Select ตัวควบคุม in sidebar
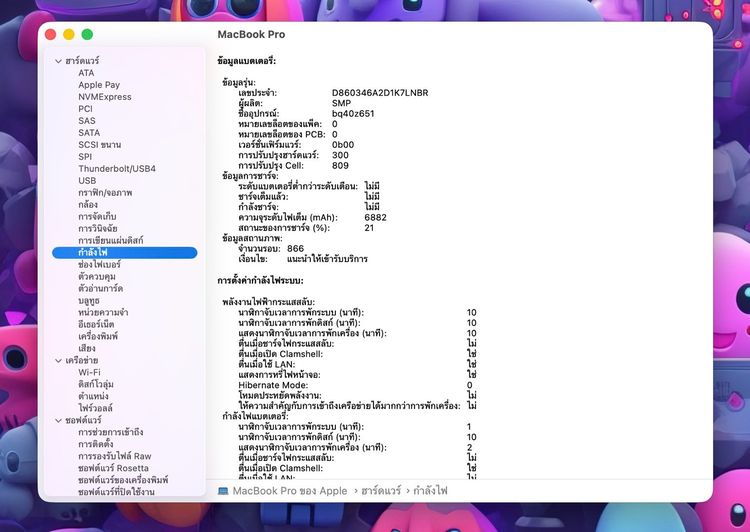750x532 pixels. point(97,276)
